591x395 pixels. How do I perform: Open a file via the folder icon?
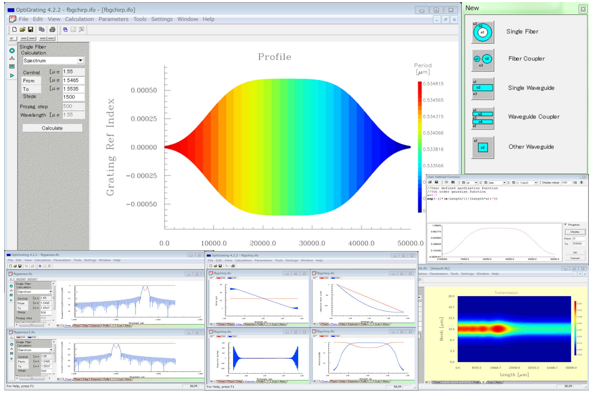(x=23, y=29)
